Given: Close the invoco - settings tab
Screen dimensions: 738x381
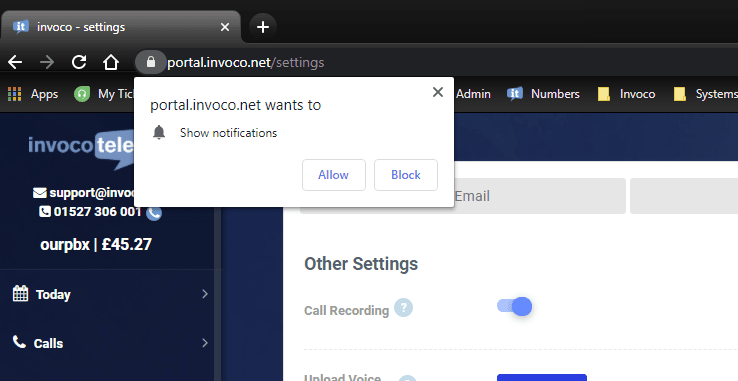Looking at the screenshot, I should [x=225, y=27].
